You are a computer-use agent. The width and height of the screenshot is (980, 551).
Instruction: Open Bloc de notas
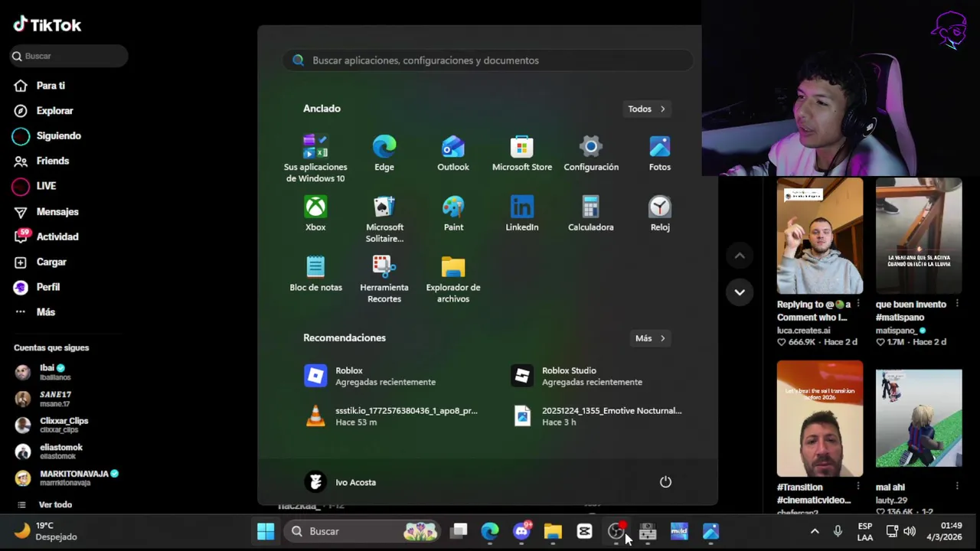[x=315, y=275]
